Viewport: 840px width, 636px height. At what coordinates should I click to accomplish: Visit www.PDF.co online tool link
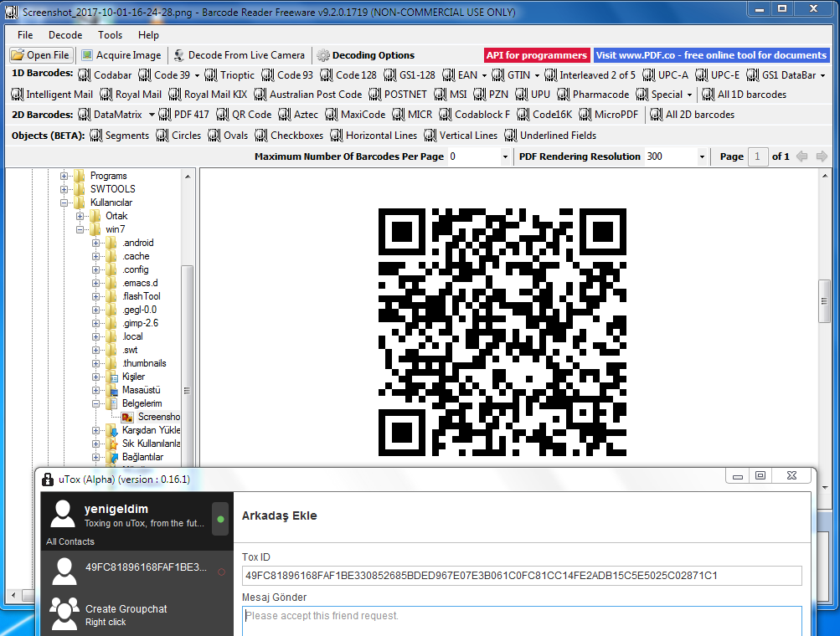coord(711,55)
